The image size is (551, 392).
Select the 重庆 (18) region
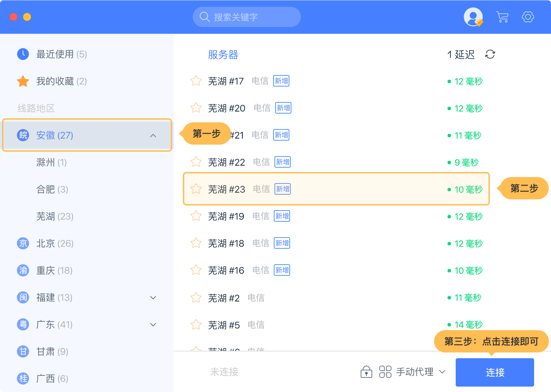click(x=54, y=270)
